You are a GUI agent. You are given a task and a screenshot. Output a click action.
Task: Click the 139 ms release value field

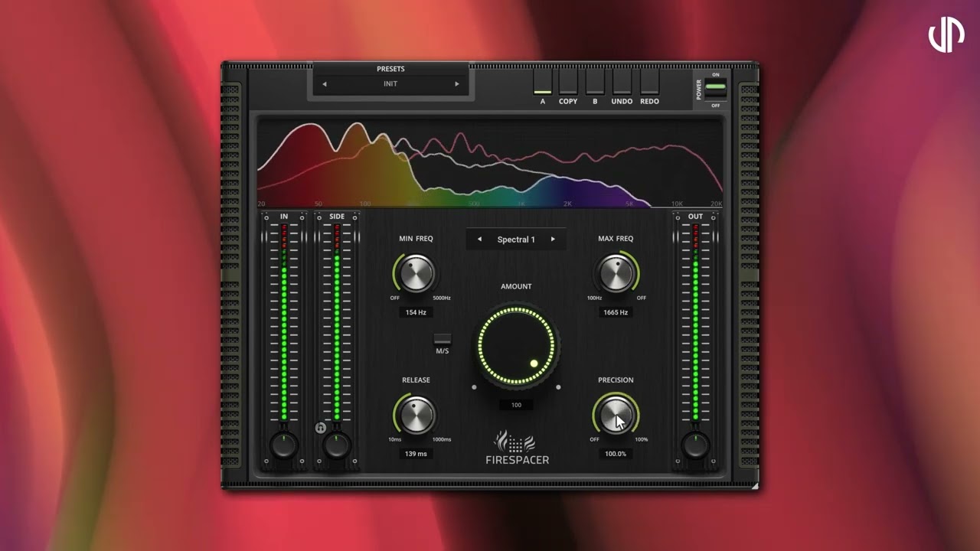tap(416, 454)
